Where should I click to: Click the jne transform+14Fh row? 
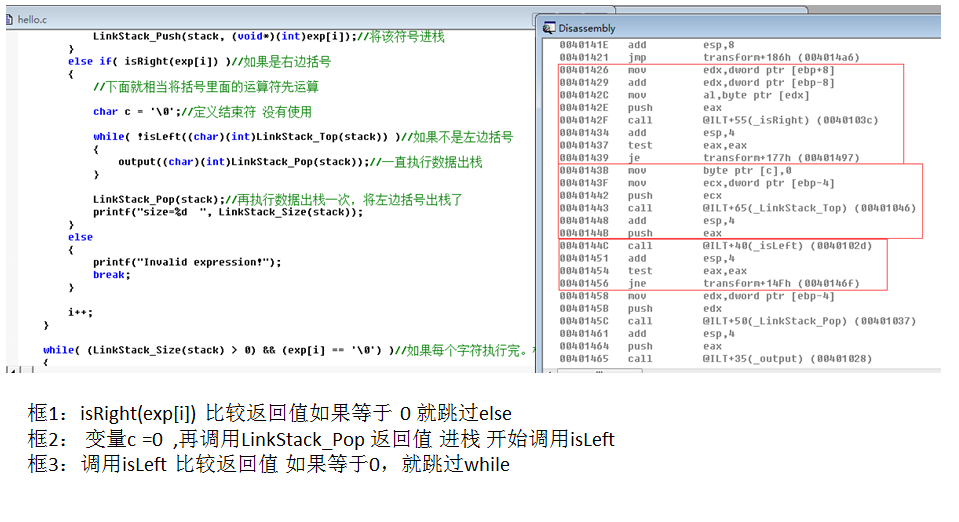[x=709, y=283]
